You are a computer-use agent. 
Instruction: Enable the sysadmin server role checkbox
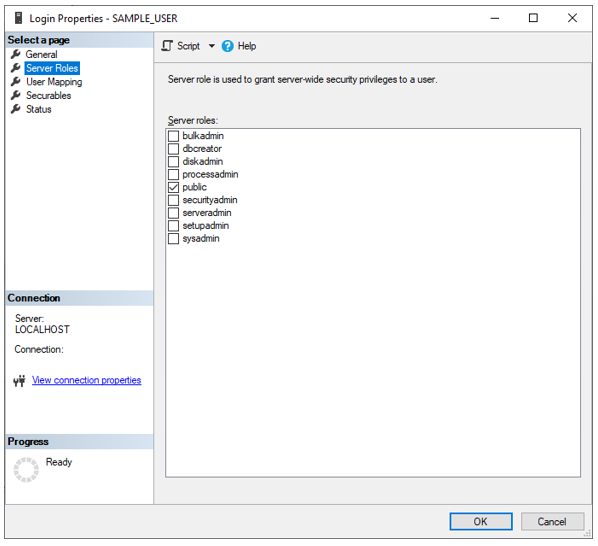[174, 239]
